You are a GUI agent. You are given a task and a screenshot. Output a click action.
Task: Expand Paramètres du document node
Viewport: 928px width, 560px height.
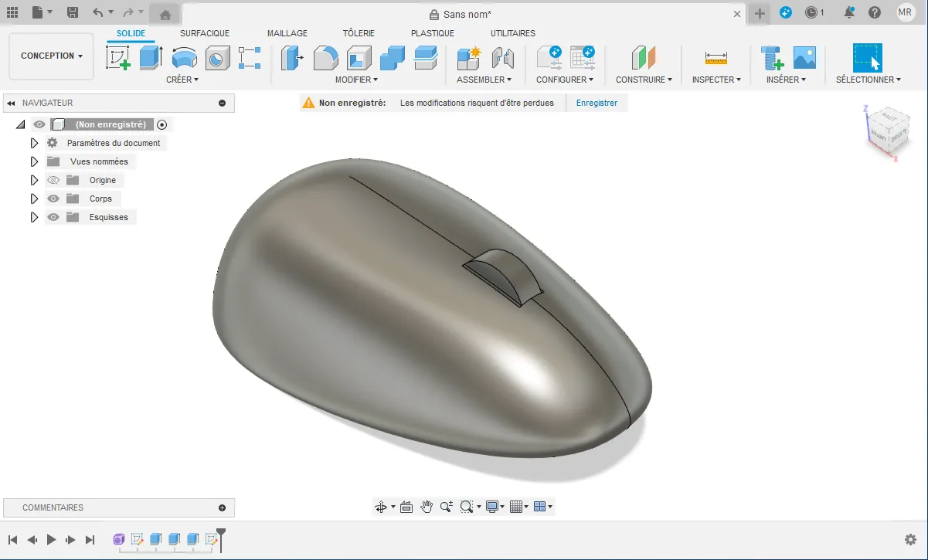click(34, 143)
